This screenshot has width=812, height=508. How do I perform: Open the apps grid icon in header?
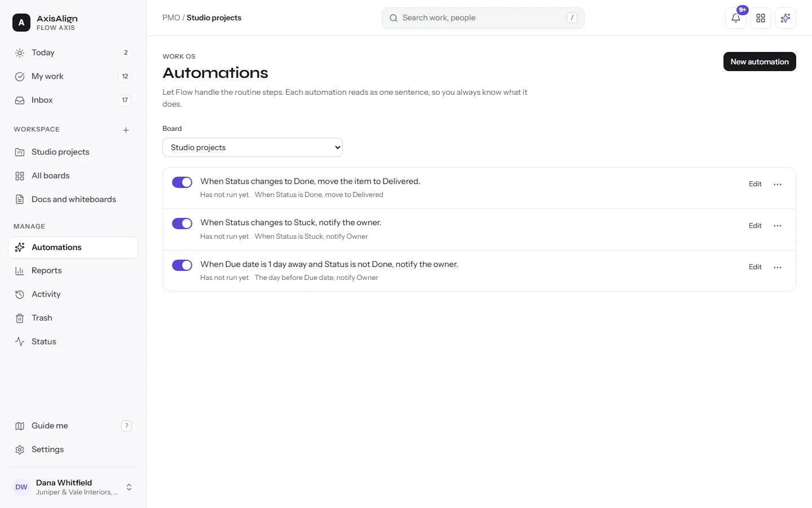[x=760, y=18]
